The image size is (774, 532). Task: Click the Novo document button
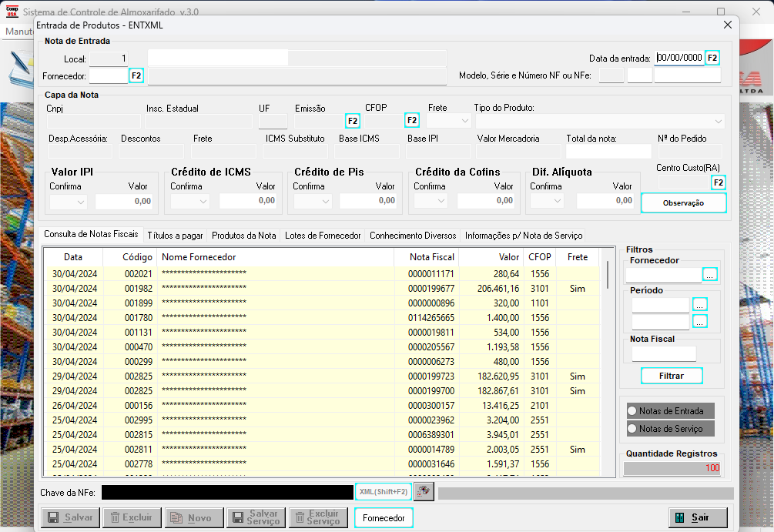point(194,517)
